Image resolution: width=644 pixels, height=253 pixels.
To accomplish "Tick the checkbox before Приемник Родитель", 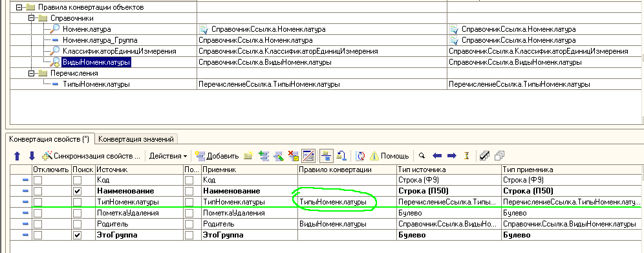I will [189, 225].
